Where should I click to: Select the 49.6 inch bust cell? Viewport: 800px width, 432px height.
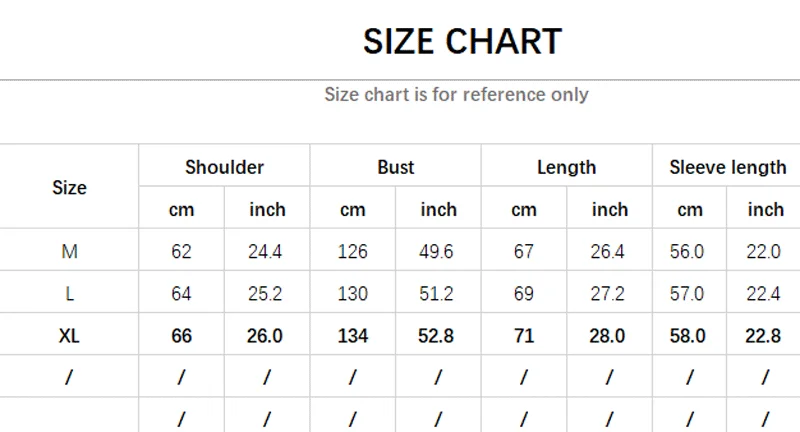point(437,252)
